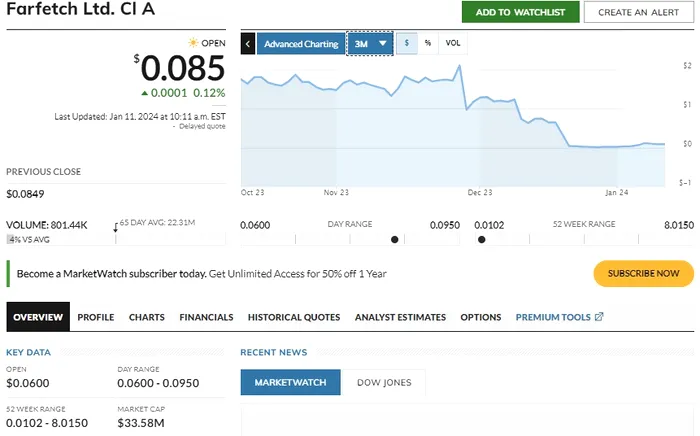Open the Financials tab
Screen dimensions: 700x436
coord(206,317)
